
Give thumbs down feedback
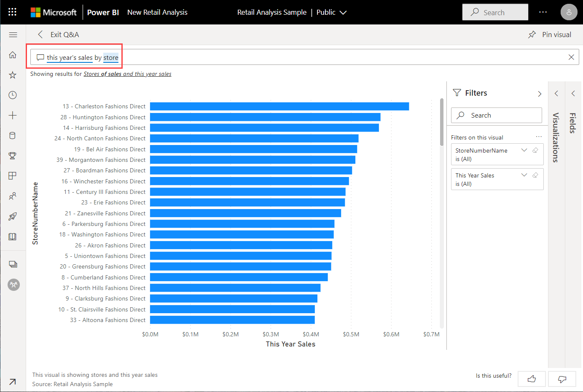coord(562,379)
